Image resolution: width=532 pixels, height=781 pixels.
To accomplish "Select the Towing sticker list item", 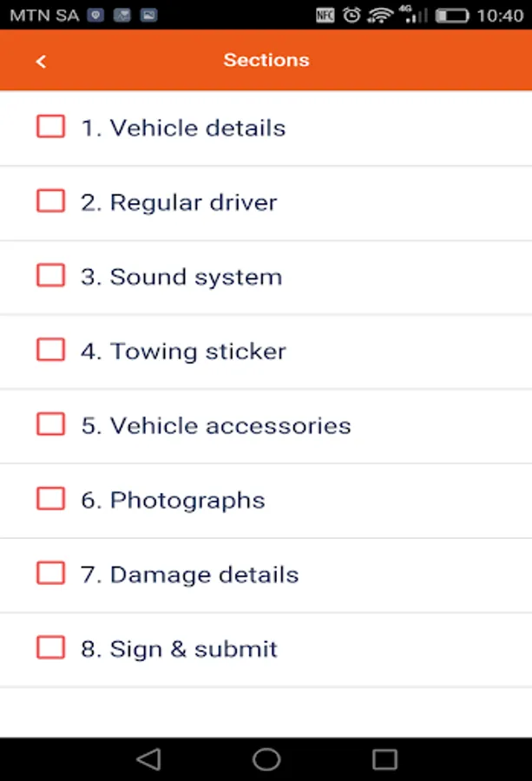I will [198, 351].
